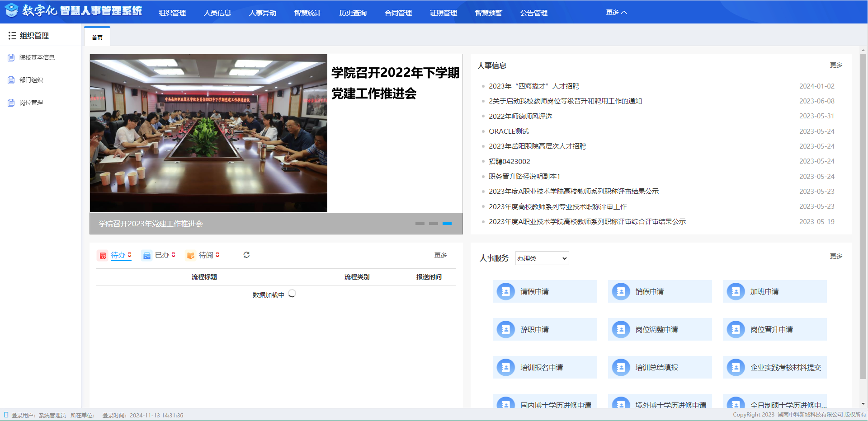Click the 加班申请 service icon
This screenshot has width=868, height=421.
pyautogui.click(x=736, y=292)
